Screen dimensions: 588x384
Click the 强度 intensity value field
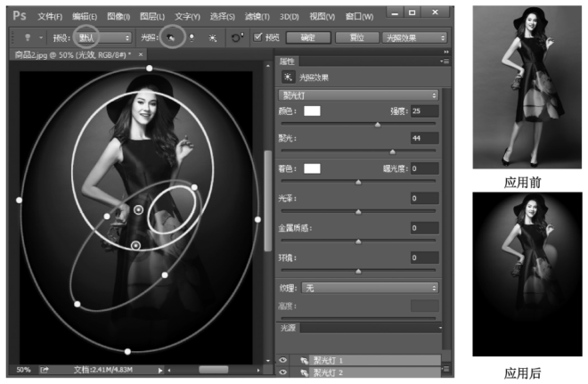(423, 111)
